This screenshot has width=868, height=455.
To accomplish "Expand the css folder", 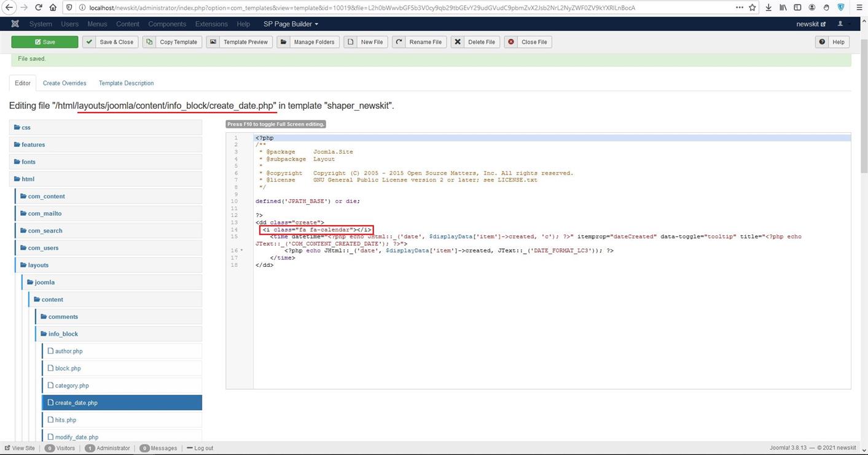I will [x=26, y=127].
